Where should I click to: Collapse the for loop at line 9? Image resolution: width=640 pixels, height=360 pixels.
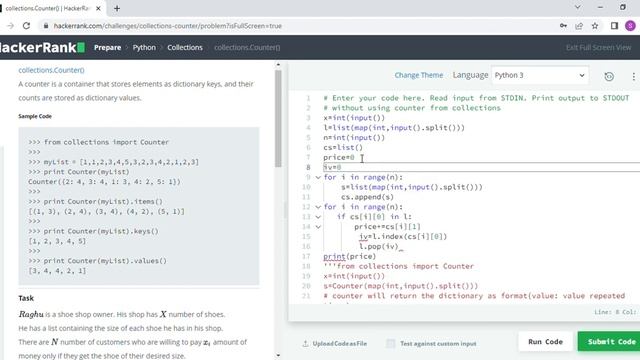coord(318,178)
